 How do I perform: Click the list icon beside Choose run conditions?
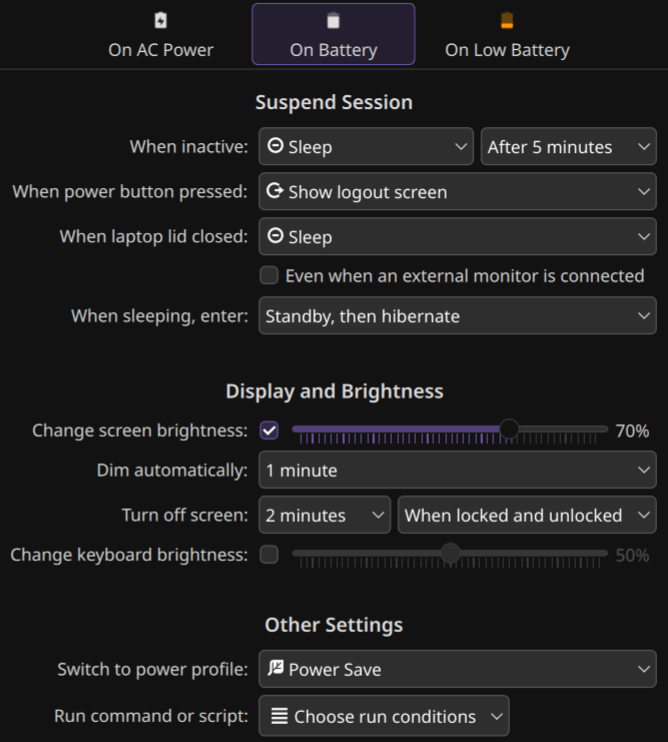[279, 716]
